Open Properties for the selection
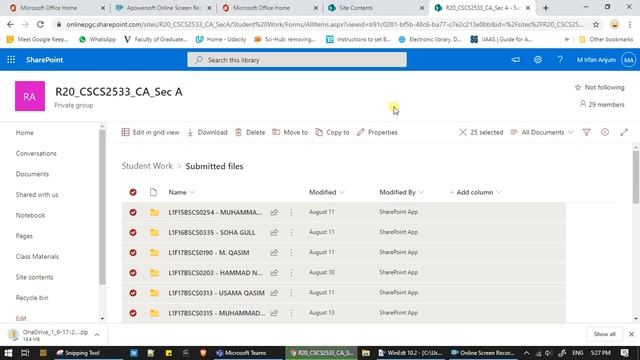Screen dimensions: 640x360 point(377,132)
